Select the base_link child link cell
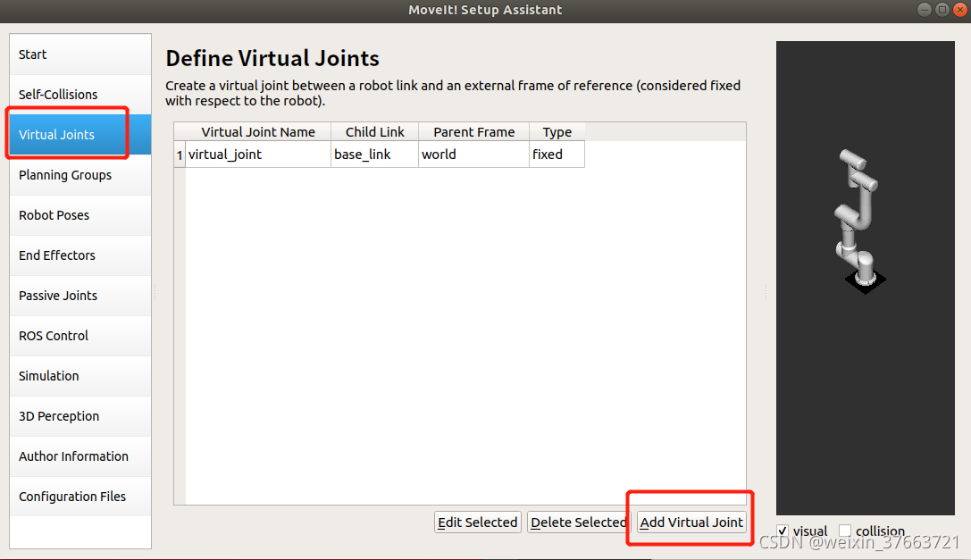 (374, 155)
